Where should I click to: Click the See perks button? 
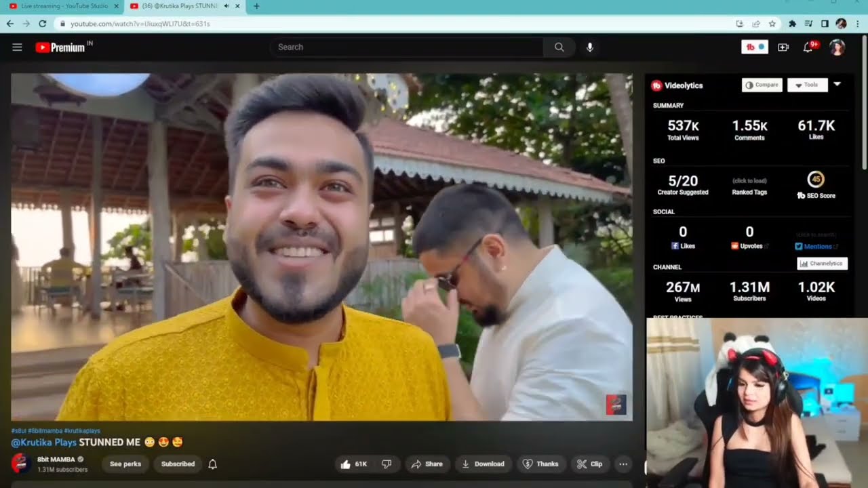(125, 464)
